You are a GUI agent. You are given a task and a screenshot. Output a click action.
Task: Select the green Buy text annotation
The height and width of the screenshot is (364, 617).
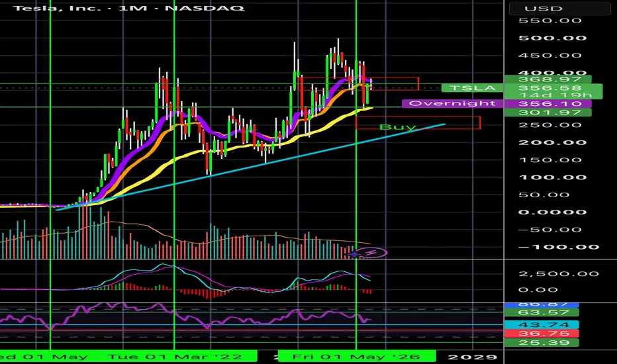(397, 127)
